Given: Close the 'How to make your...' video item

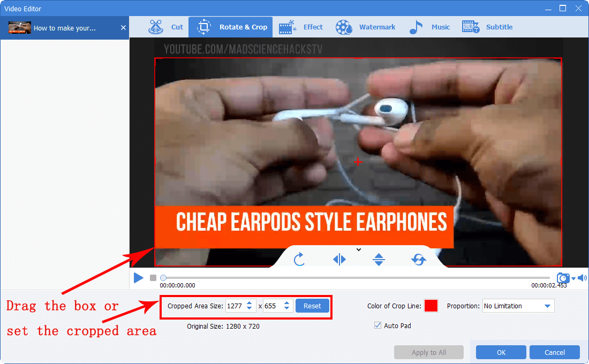Looking at the screenshot, I should tap(123, 27).
